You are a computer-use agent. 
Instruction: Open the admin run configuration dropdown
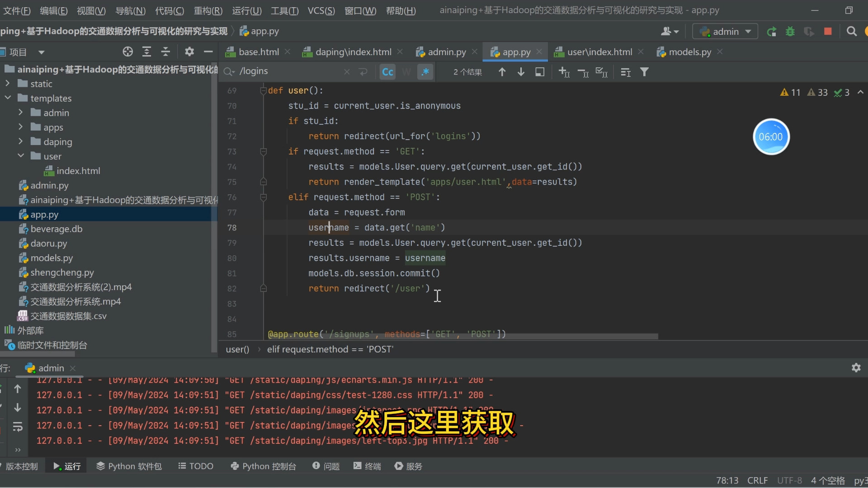725,31
